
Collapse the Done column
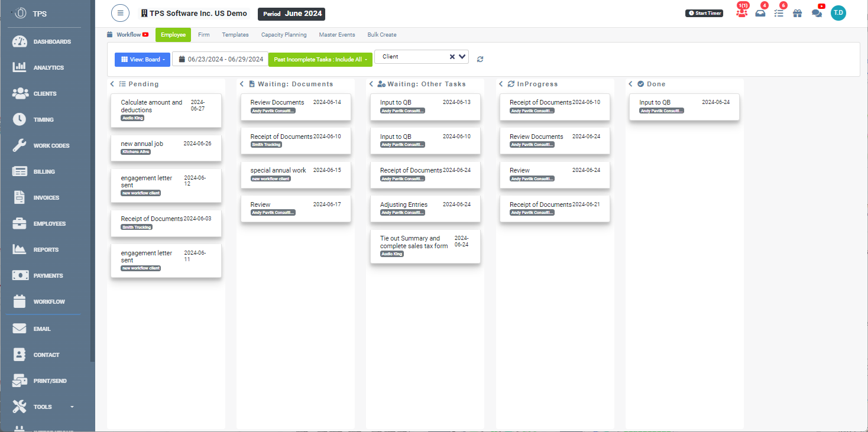[x=631, y=84]
